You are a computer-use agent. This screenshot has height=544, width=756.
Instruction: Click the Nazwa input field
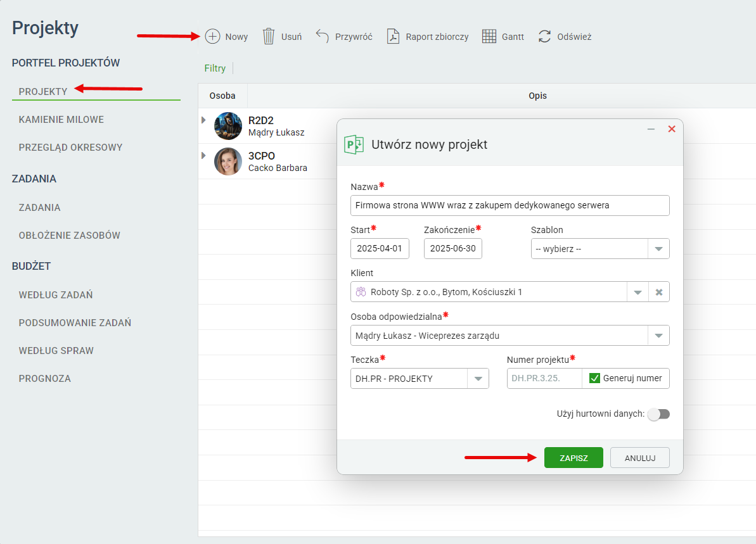click(509, 205)
